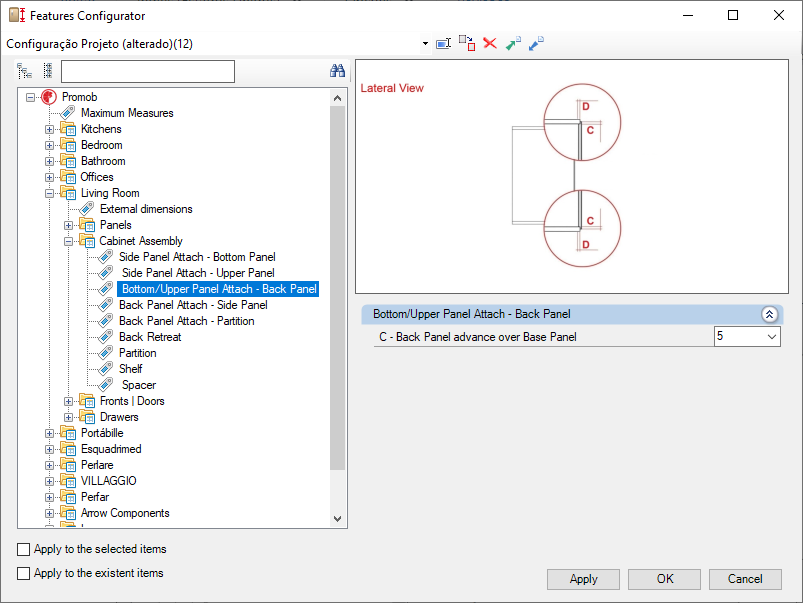Select Back Panel Attach - Side Panel

coord(193,305)
